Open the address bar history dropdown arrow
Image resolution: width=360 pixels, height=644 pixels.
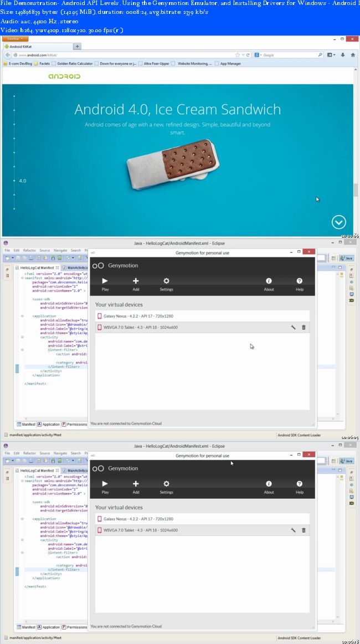tap(243, 55)
